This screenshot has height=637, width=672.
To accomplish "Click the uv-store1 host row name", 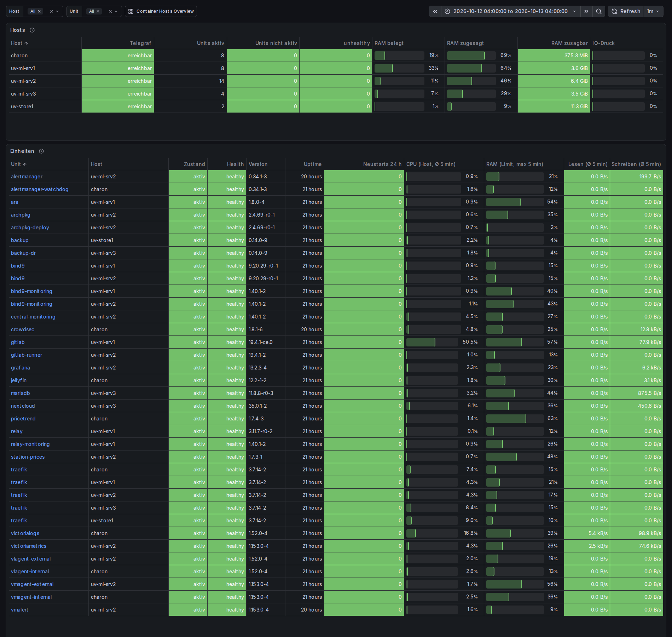I will coord(22,107).
